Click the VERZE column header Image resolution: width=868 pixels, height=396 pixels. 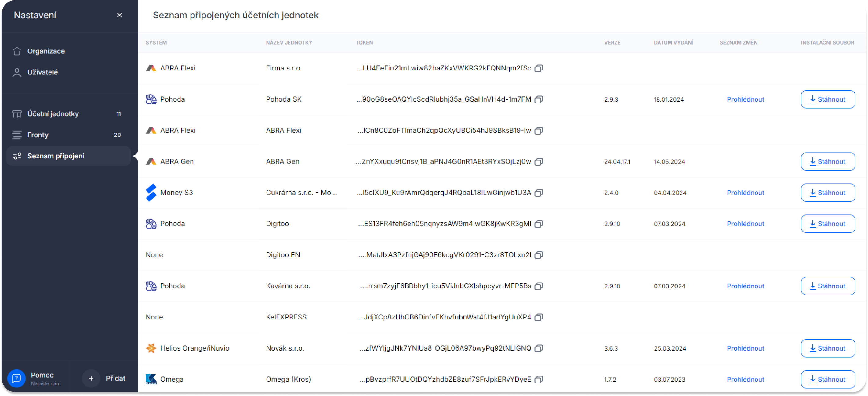(x=612, y=43)
